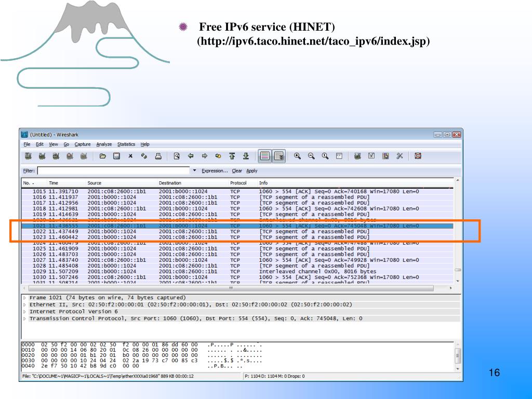Image resolution: width=532 pixels, height=399 pixels.
Task: Open the list of capture interfaces
Action: [28, 156]
